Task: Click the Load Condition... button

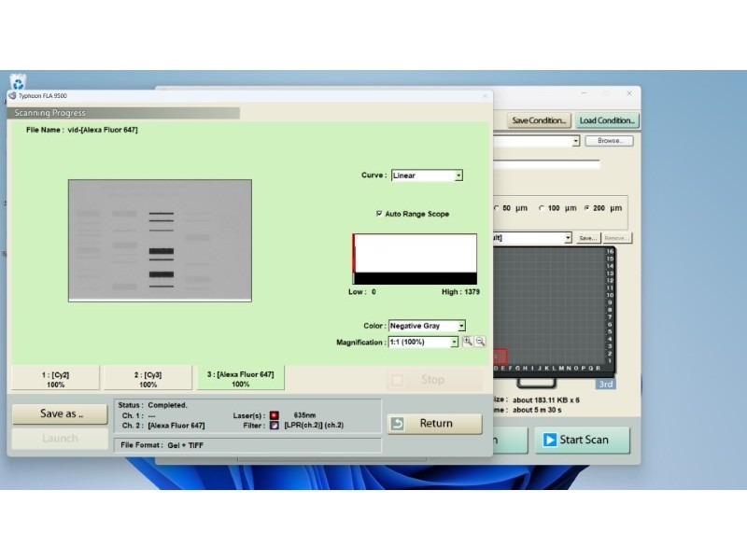Action: point(607,120)
